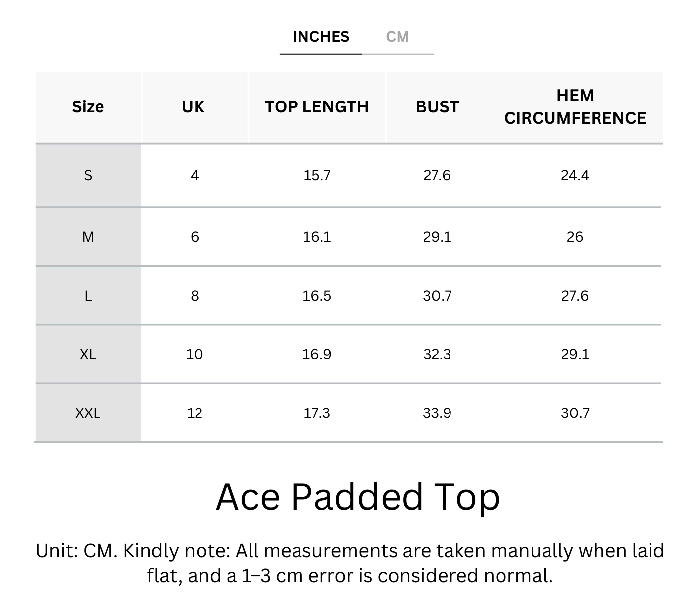
Task: Switch to the INCHES tab
Action: (x=321, y=37)
